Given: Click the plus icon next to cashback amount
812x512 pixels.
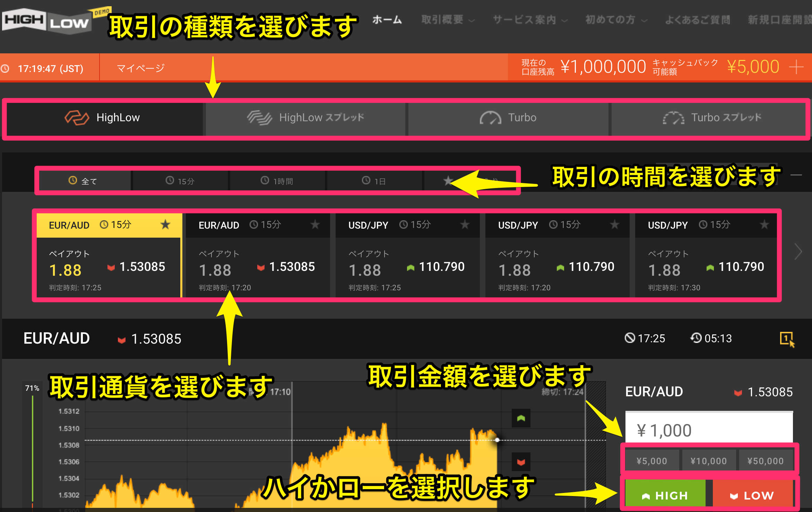Looking at the screenshot, I should (x=796, y=67).
